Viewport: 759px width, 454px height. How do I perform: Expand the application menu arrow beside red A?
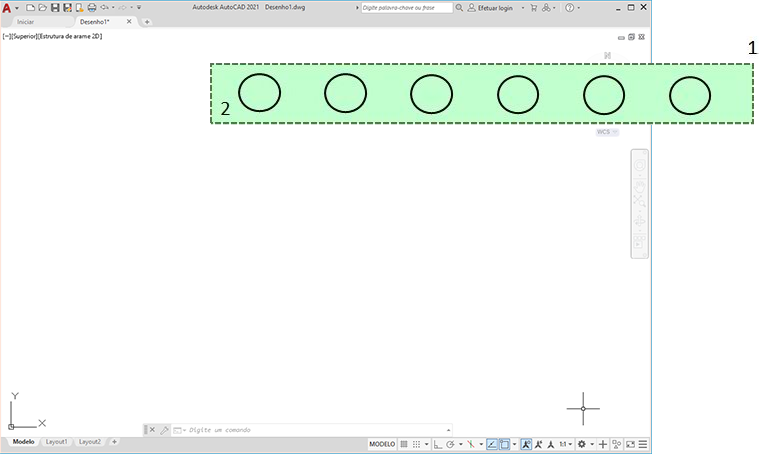point(17,8)
